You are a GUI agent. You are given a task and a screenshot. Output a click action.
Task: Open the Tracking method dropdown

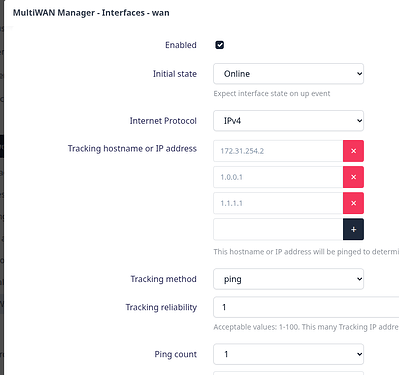pyautogui.click(x=288, y=279)
